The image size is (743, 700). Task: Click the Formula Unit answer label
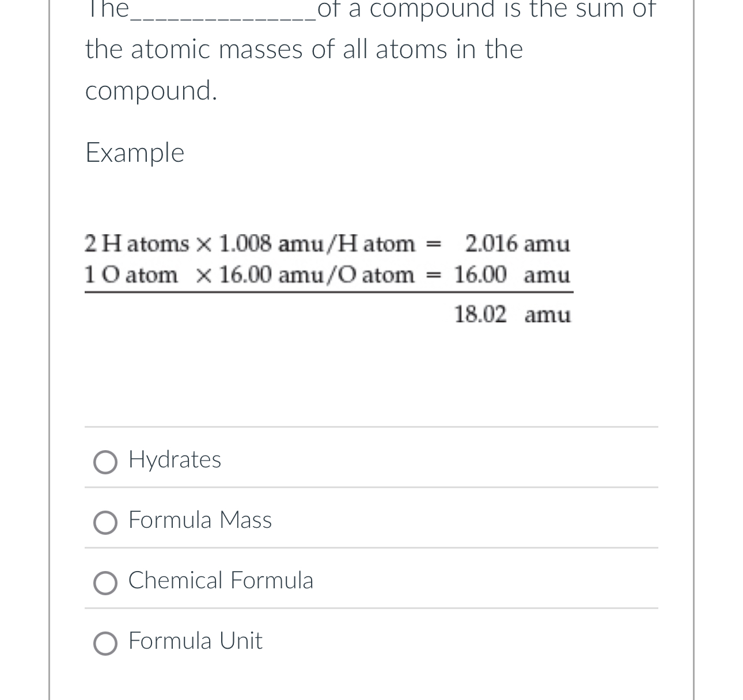pyautogui.click(x=195, y=641)
